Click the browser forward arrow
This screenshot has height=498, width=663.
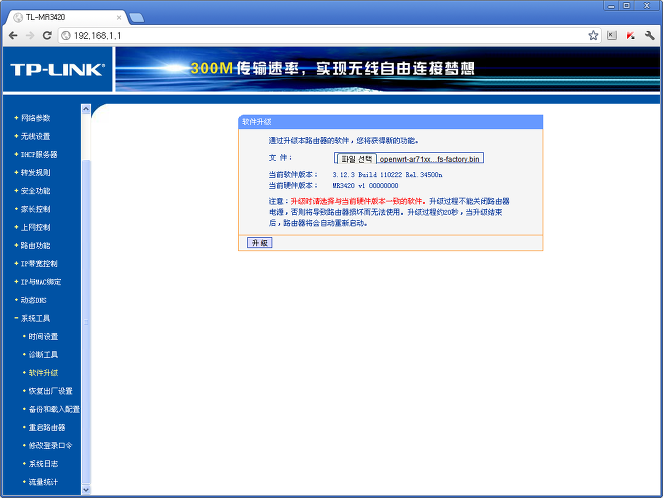pyautogui.click(x=30, y=36)
